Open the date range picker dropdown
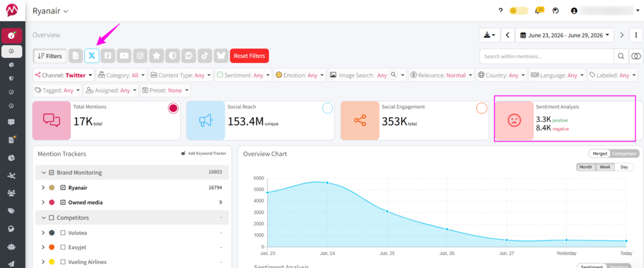This screenshot has width=644, height=268. [565, 35]
